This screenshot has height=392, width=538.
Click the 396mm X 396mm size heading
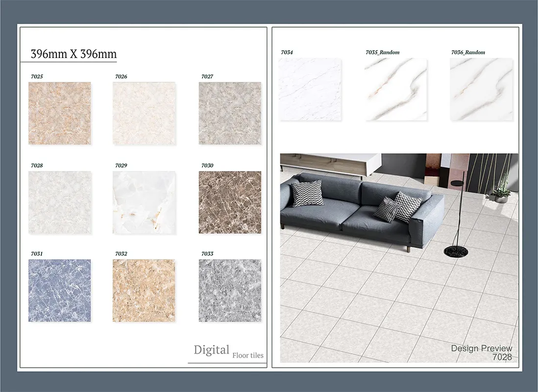coord(73,54)
